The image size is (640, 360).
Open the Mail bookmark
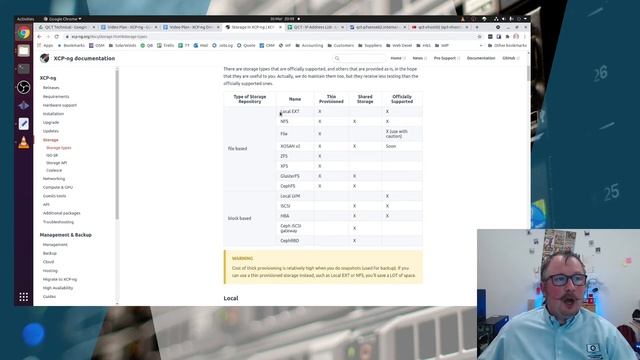point(201,46)
